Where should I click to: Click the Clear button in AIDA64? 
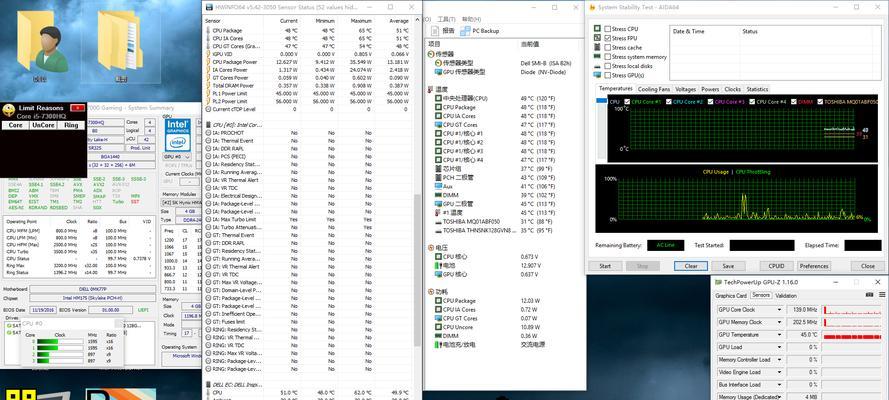point(691,266)
